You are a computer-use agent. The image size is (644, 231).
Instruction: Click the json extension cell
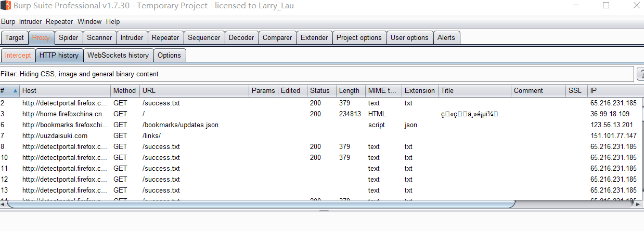(411, 125)
